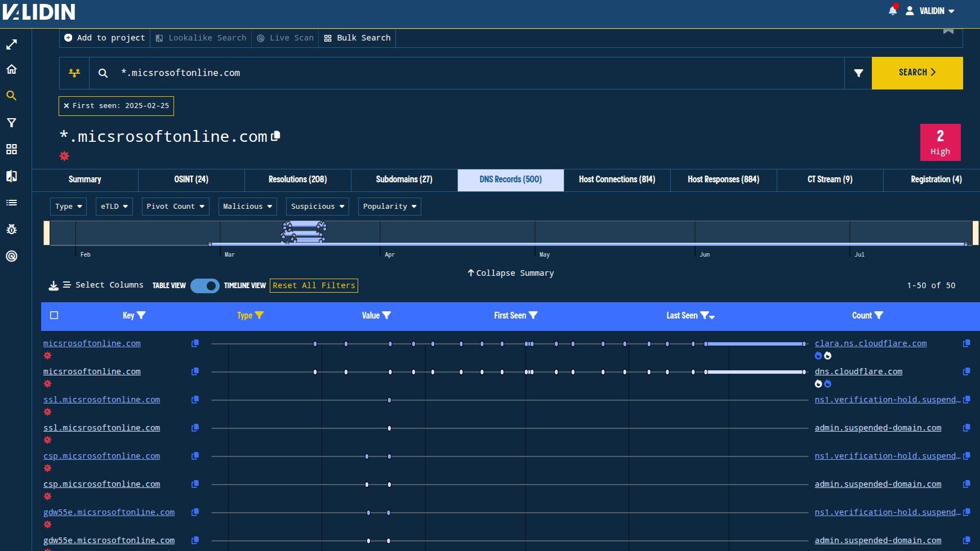This screenshot has width=980, height=551.
Task: Copy the *.micsrosoftonline.com title
Action: tap(275, 136)
